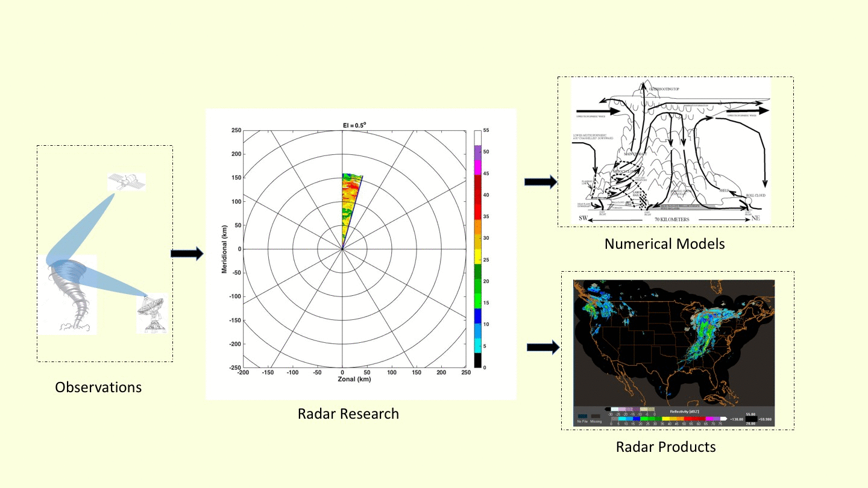The width and height of the screenshot is (868, 488).
Task: Select the Radar Research caption
Action: pyautogui.click(x=348, y=414)
